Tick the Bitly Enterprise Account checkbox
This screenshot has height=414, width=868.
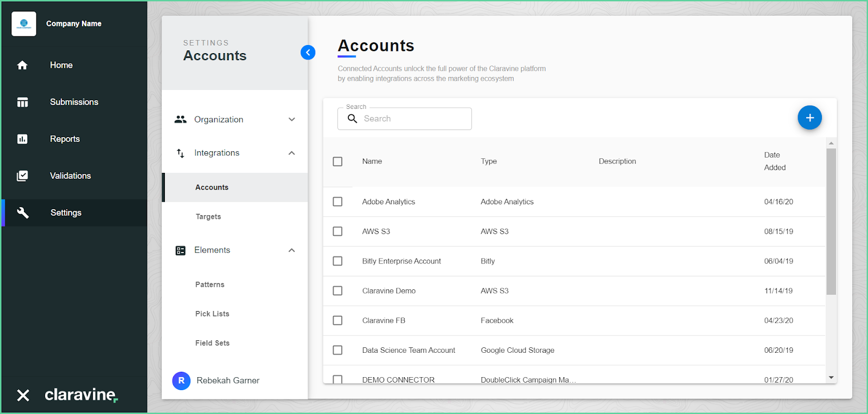click(x=337, y=261)
